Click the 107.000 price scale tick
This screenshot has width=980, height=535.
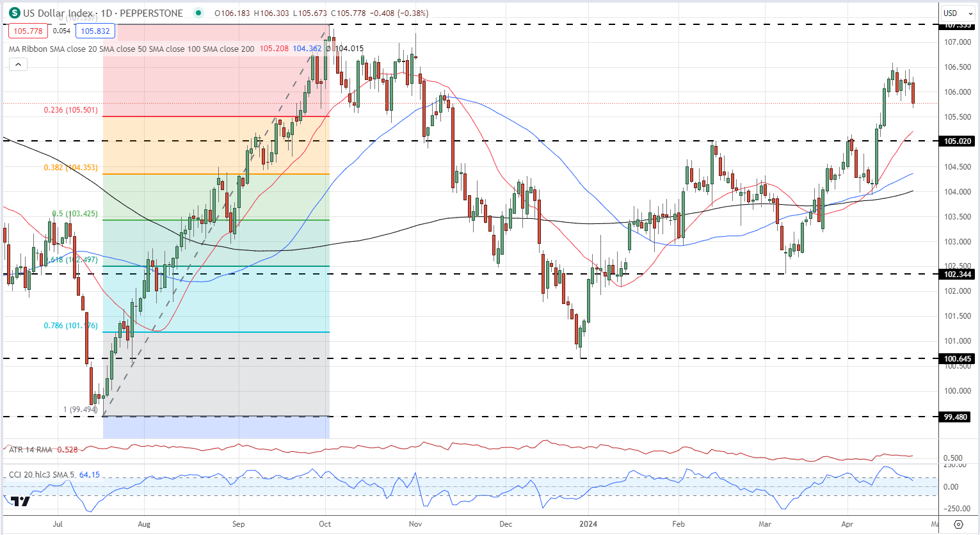pyautogui.click(x=958, y=42)
